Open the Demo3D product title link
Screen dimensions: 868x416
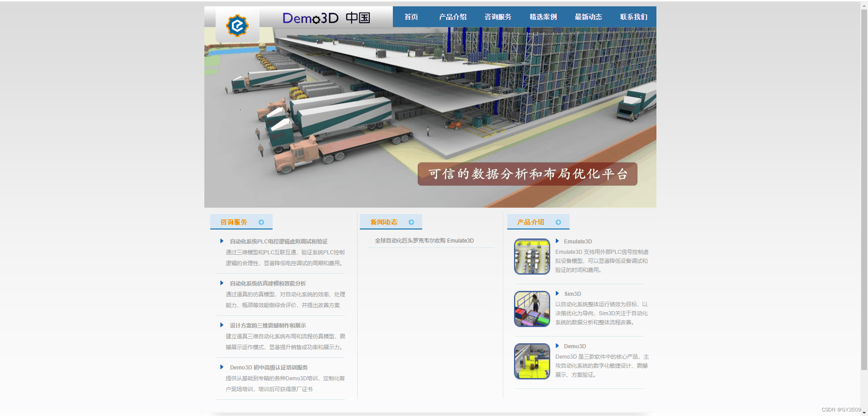[x=575, y=346]
